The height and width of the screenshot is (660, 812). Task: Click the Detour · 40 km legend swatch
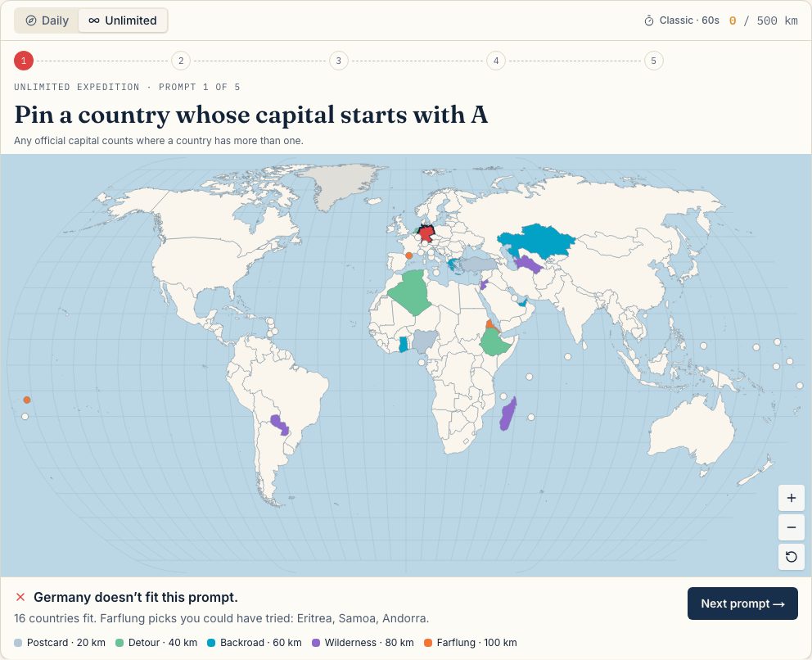tap(120, 643)
